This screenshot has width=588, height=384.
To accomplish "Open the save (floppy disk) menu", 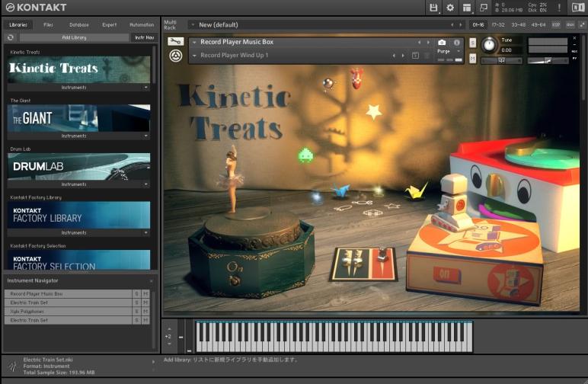I will tap(433, 8).
